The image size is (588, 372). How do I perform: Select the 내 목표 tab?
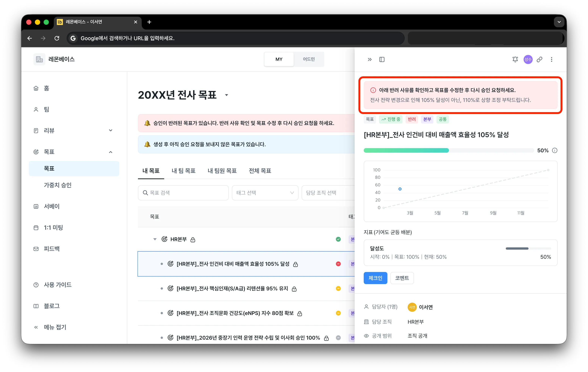click(x=151, y=171)
